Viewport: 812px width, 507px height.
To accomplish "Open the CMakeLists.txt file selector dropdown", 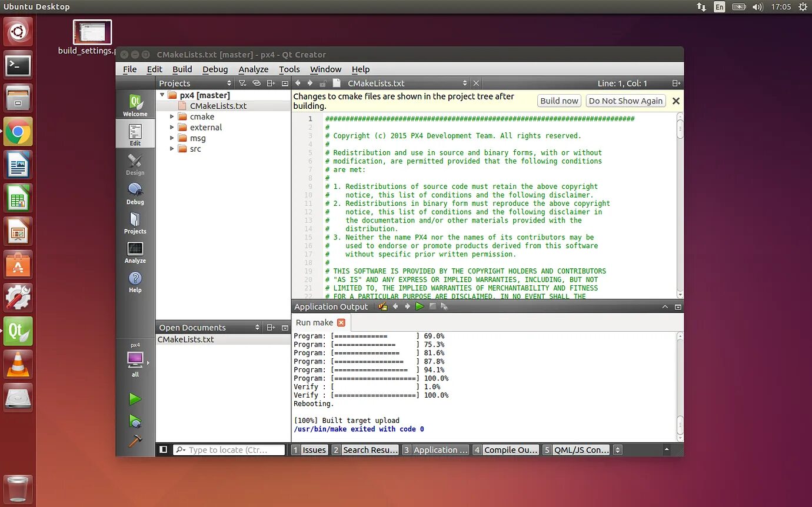I will tap(465, 84).
